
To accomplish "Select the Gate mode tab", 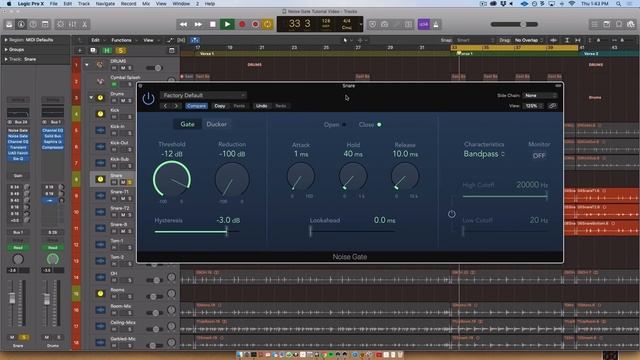I will (x=187, y=124).
